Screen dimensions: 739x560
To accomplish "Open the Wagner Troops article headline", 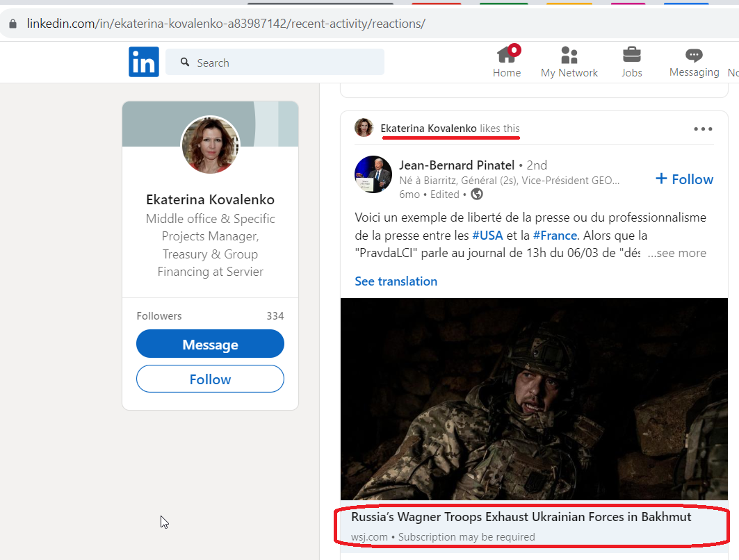I will tap(521, 517).
